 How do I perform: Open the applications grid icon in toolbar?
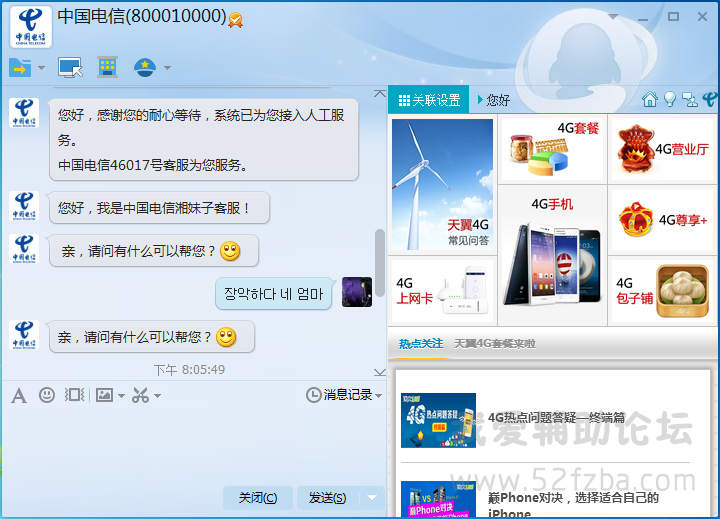click(107, 67)
